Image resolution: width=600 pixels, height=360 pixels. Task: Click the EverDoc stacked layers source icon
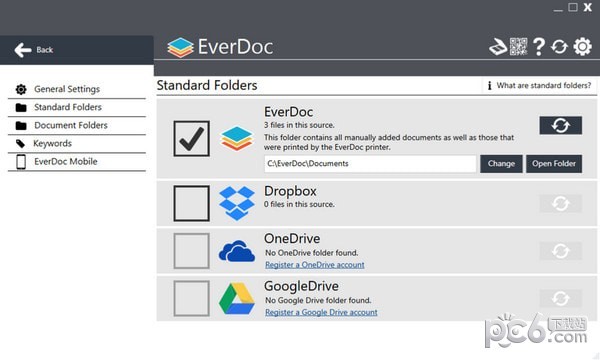[x=236, y=138]
